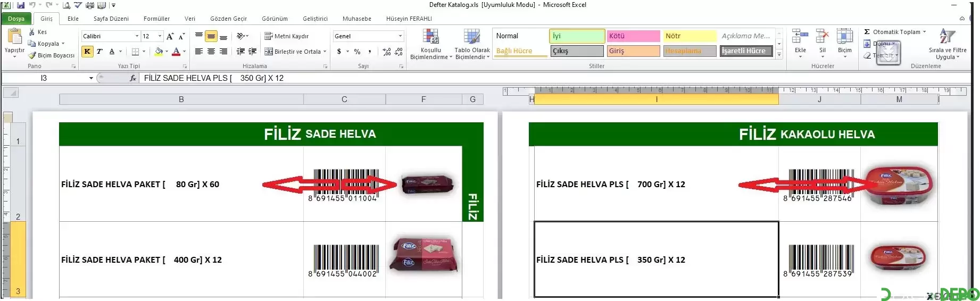
Task: Apply Bağlı Hücre cell style
Action: coord(521,51)
